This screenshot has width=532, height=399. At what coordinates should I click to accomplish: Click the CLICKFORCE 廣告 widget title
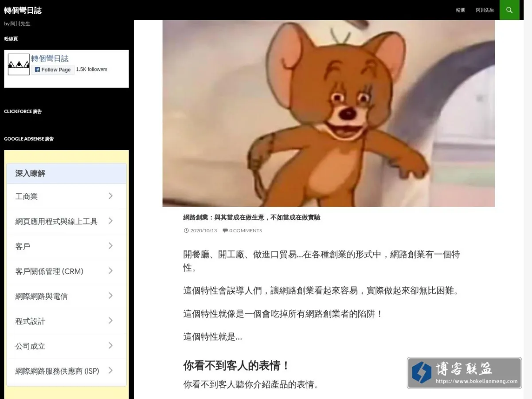pos(23,111)
